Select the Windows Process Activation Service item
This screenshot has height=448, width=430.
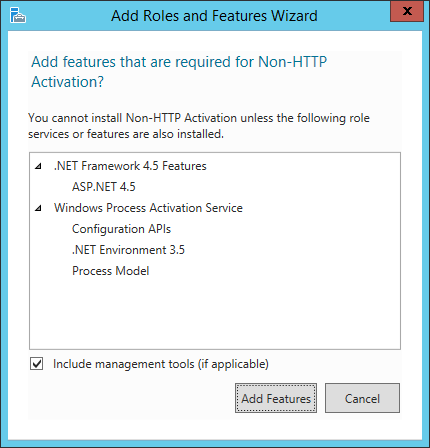tap(148, 208)
